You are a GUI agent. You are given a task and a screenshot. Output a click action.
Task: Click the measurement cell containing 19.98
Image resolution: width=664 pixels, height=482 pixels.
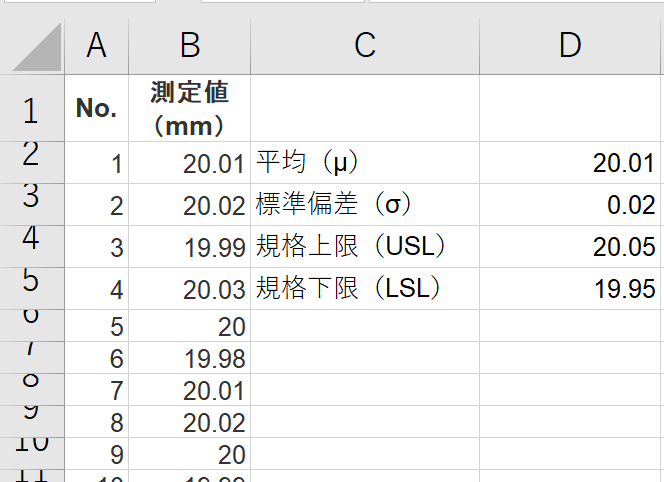pyautogui.click(x=190, y=358)
